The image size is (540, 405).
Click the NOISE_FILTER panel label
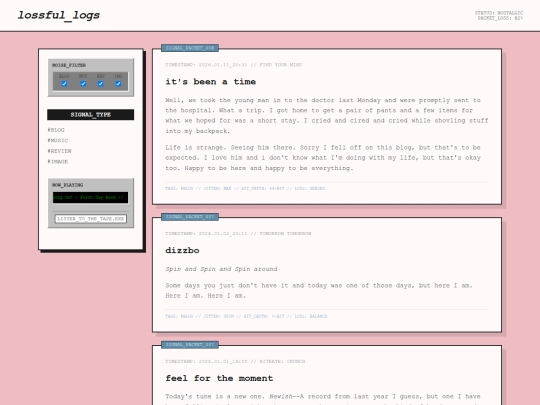click(69, 65)
